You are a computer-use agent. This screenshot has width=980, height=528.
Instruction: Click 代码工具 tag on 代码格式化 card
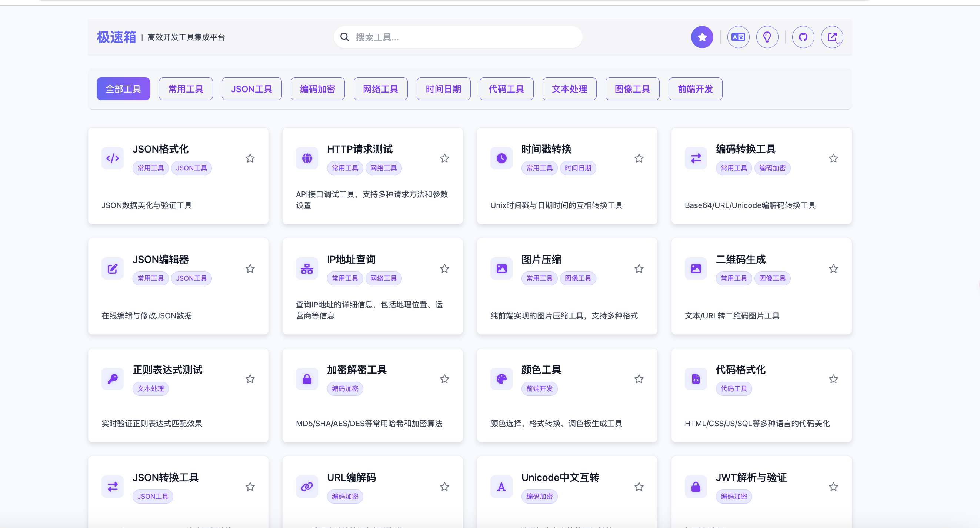[x=734, y=389]
